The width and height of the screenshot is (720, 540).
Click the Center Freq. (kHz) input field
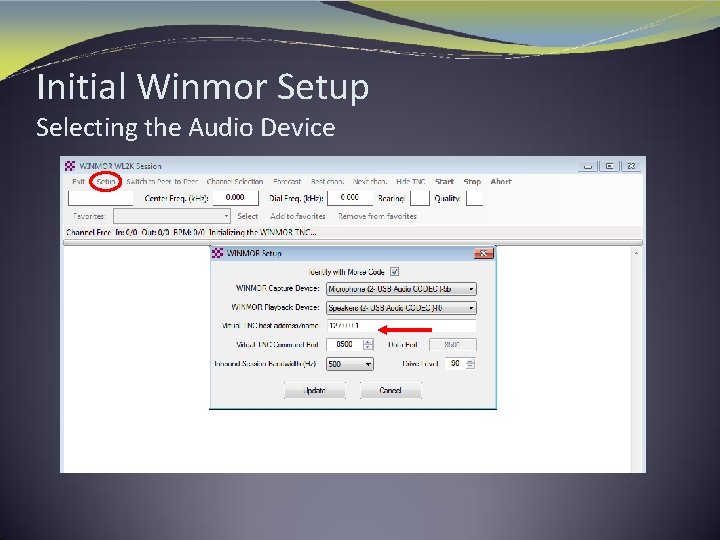tap(236, 198)
